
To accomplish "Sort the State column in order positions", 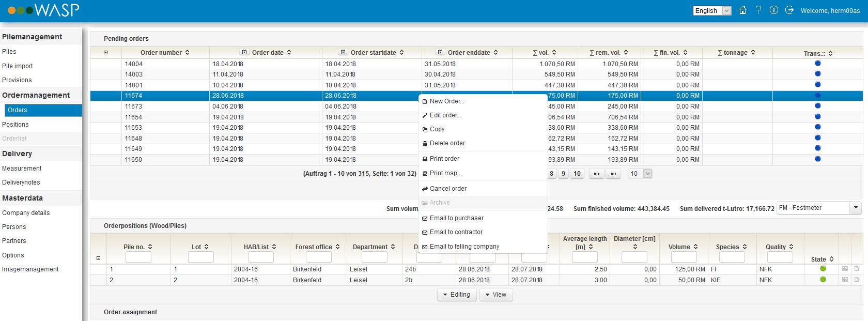I will pos(832,259).
